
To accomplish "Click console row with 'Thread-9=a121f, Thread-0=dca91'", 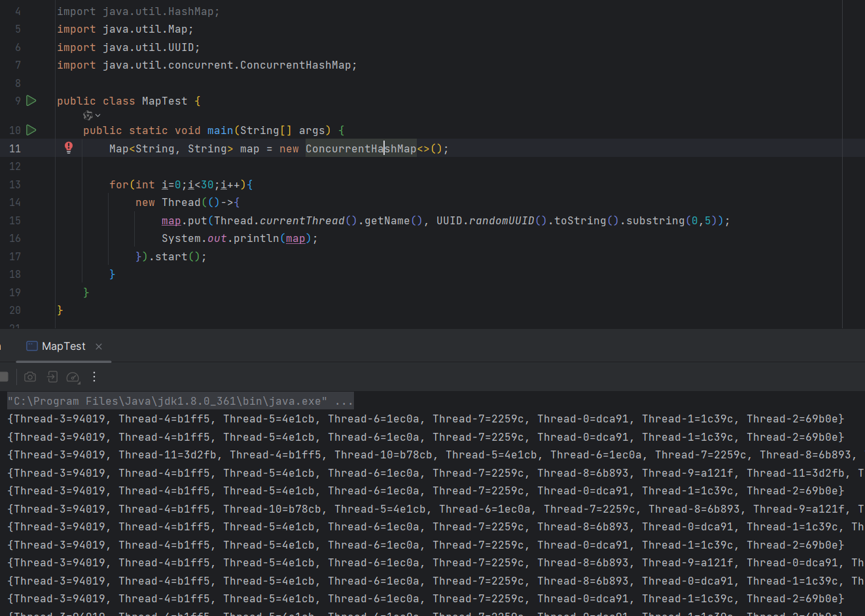I will coord(432,562).
